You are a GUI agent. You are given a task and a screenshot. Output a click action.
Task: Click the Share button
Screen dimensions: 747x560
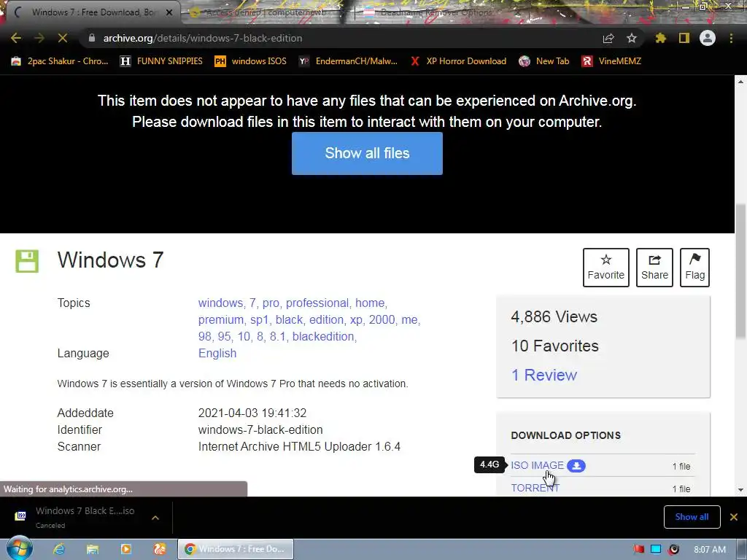[654, 268]
